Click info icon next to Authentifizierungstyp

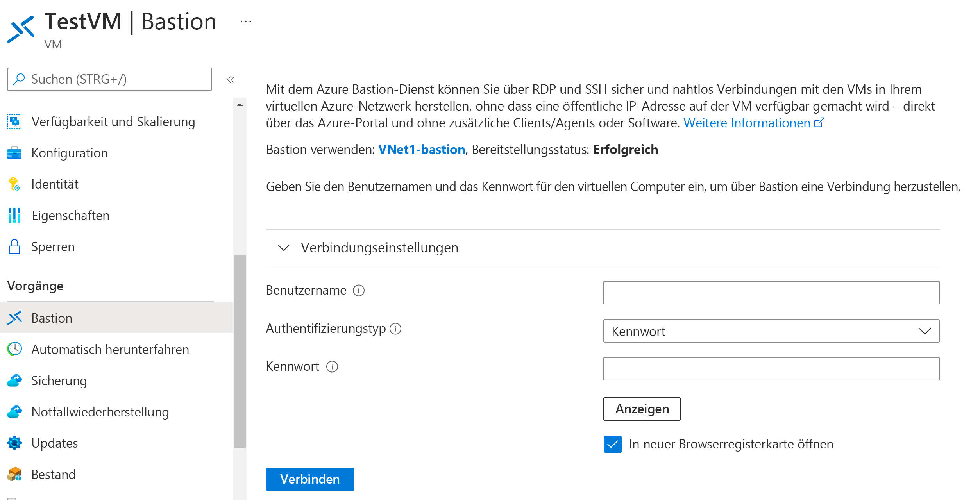click(x=395, y=329)
